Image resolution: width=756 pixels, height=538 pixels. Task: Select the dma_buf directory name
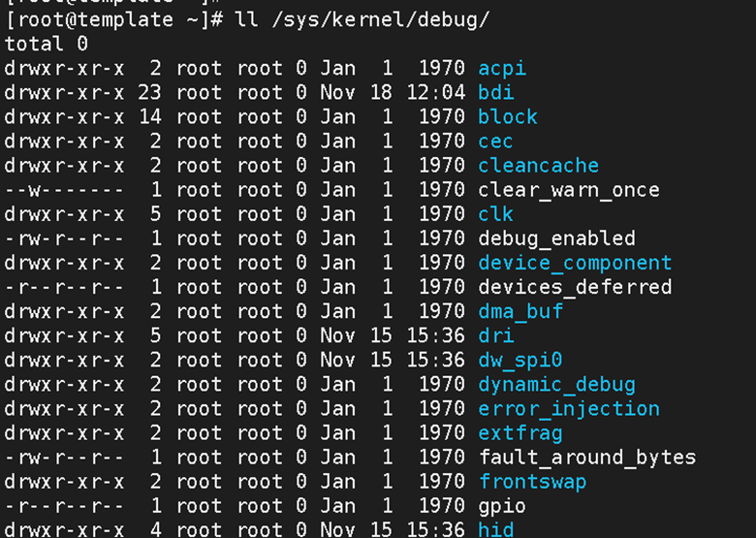[520, 311]
